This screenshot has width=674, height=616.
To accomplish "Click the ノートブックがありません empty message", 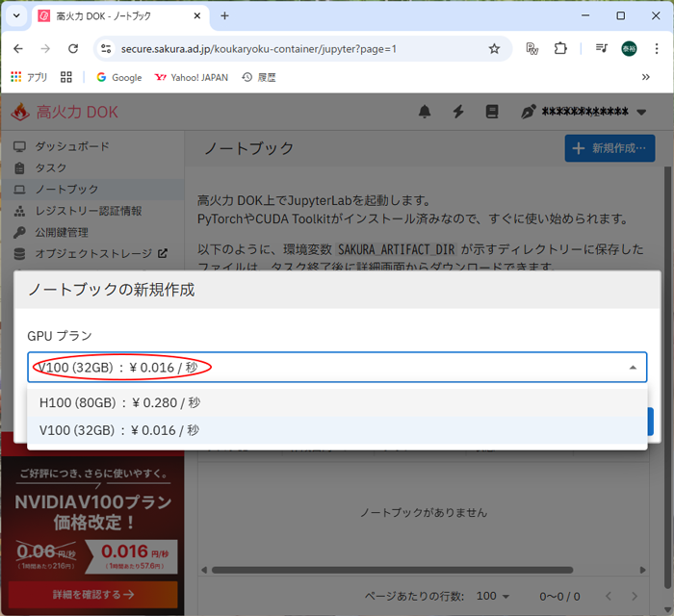I will [x=424, y=512].
